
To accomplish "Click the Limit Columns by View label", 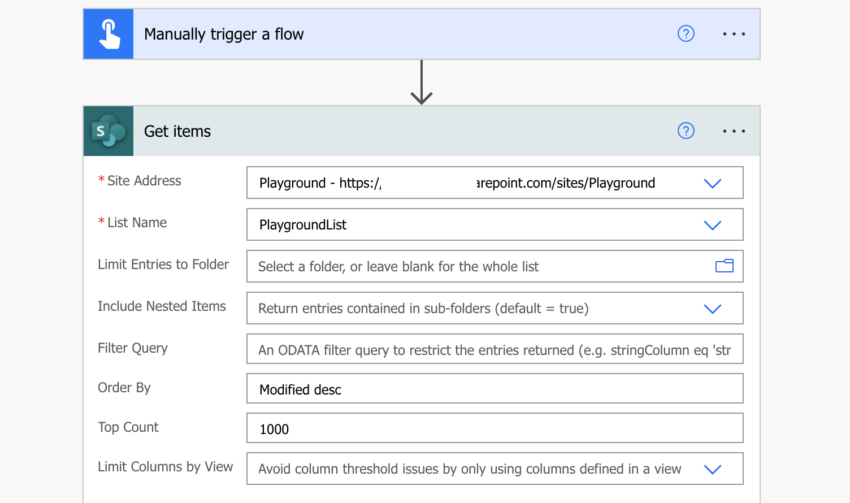I will coord(165,467).
